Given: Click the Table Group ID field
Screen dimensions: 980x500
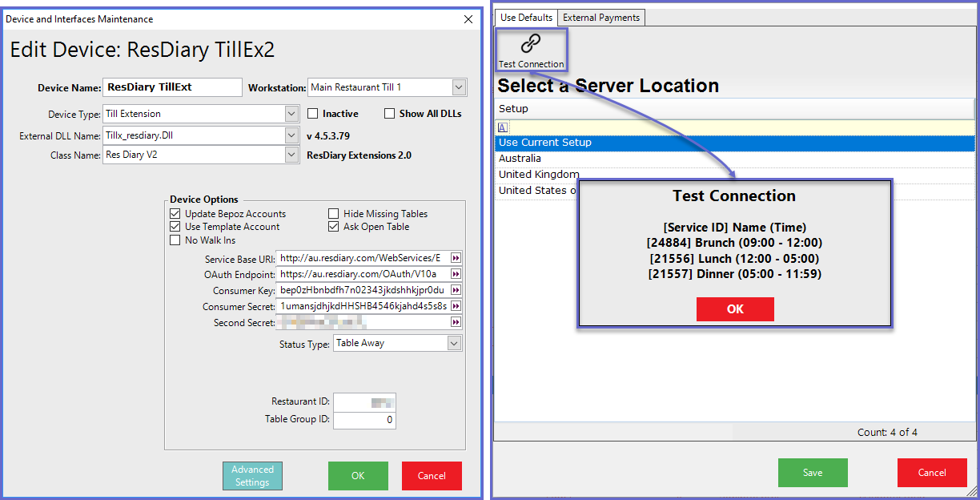Looking at the screenshot, I should point(364,420).
